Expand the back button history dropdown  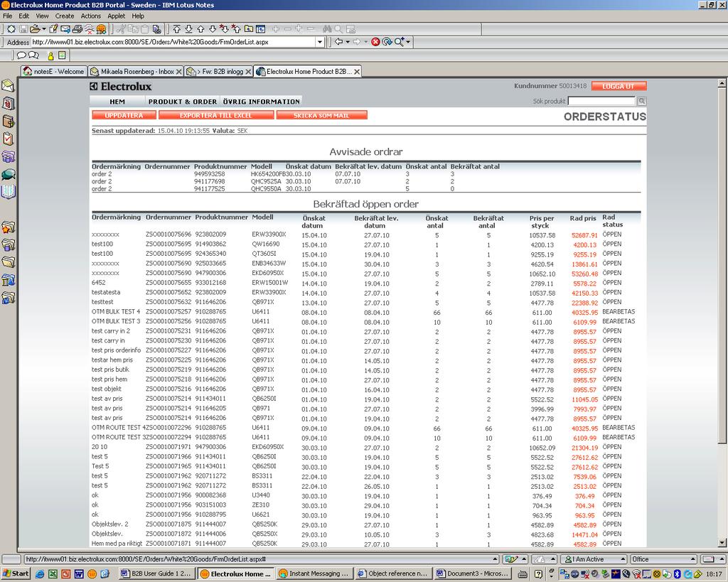pyautogui.click(x=347, y=42)
